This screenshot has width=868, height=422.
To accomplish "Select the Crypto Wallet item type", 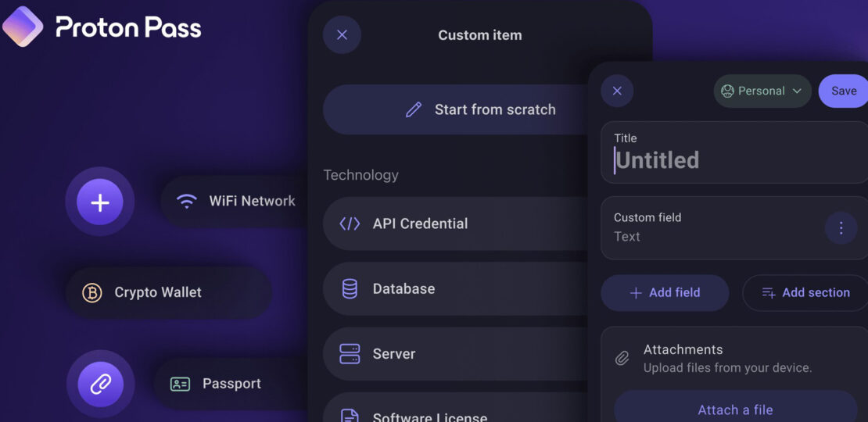I will pyautogui.click(x=169, y=292).
